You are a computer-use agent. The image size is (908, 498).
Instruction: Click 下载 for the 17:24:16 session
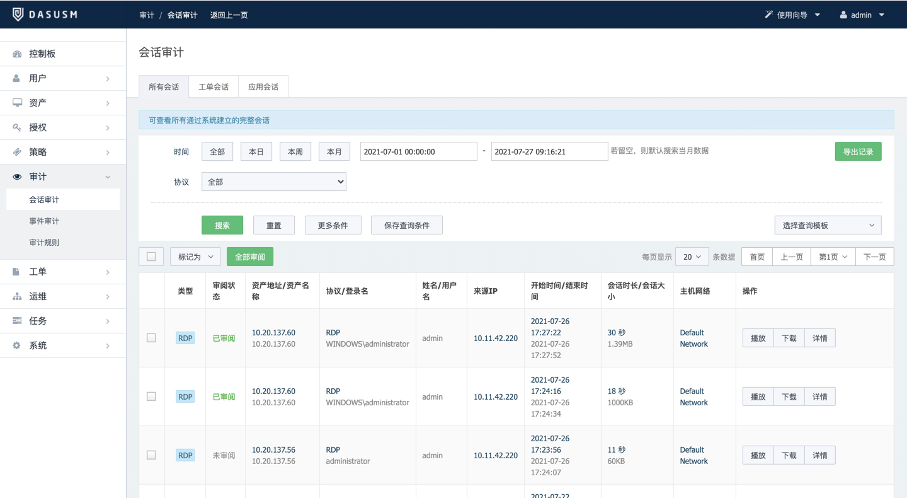point(789,397)
